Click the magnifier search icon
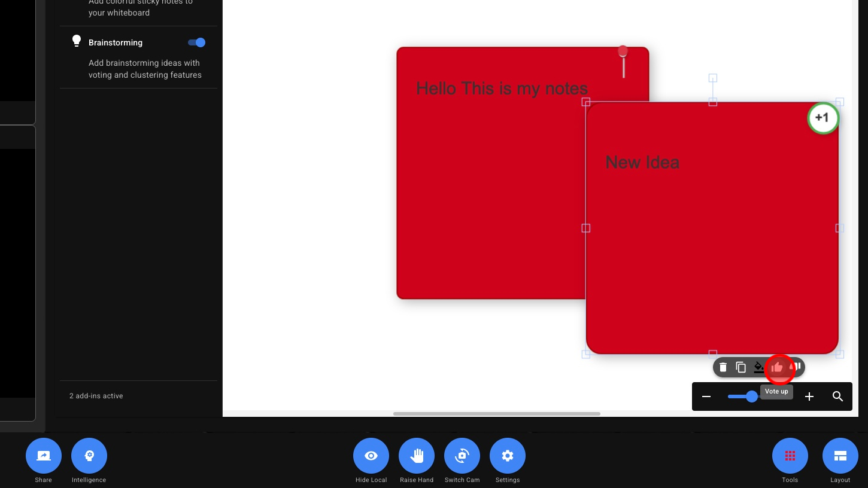Viewport: 868px width, 488px height. [838, 396]
